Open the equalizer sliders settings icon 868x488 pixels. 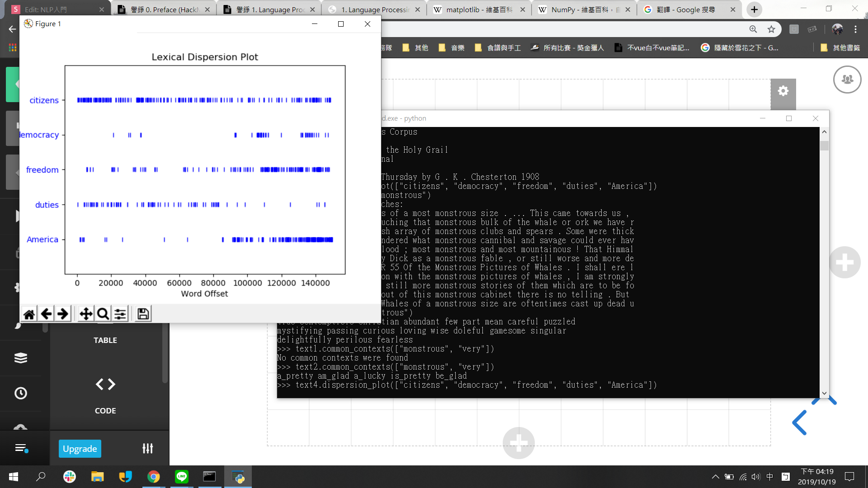click(147, 448)
